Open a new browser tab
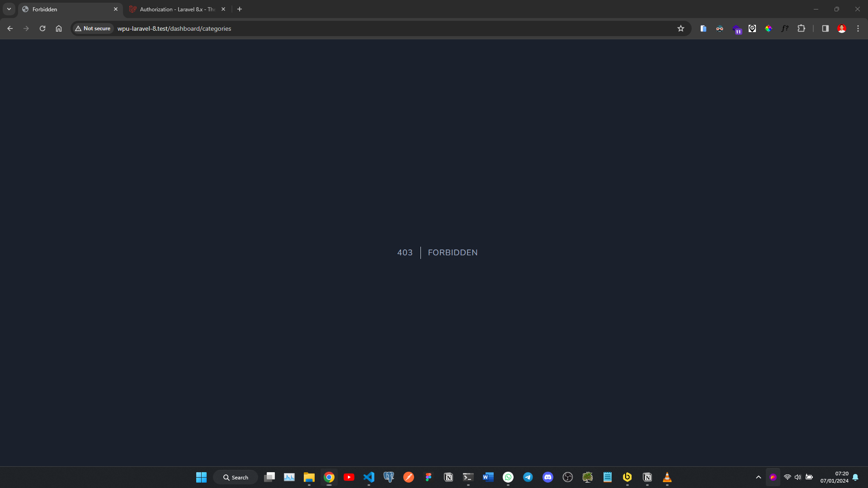 [x=240, y=9]
